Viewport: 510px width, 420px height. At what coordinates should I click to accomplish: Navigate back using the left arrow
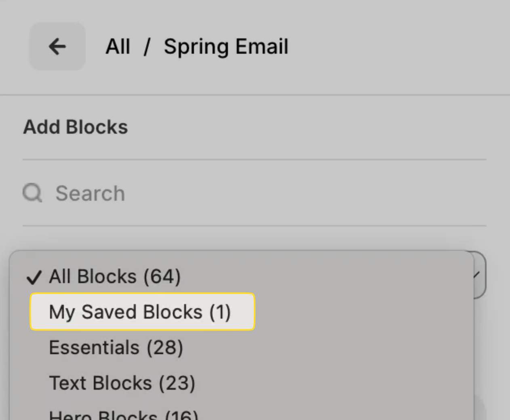pos(57,46)
